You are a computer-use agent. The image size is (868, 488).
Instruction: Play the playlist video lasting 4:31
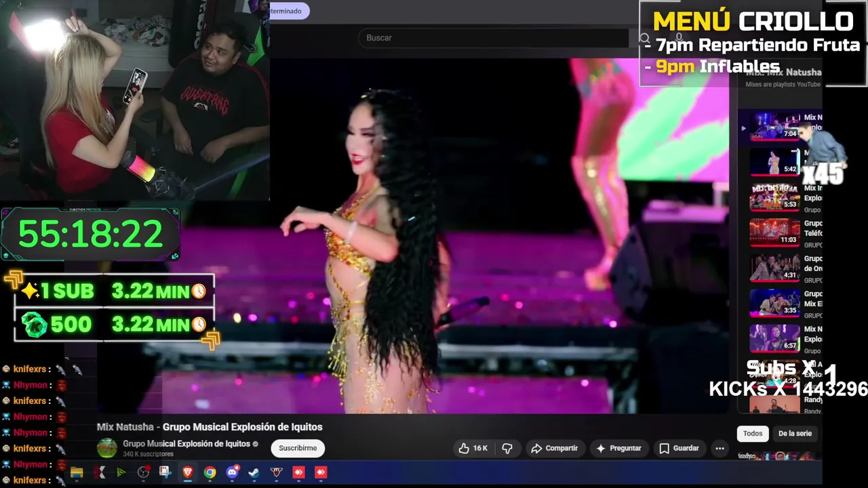(x=774, y=268)
